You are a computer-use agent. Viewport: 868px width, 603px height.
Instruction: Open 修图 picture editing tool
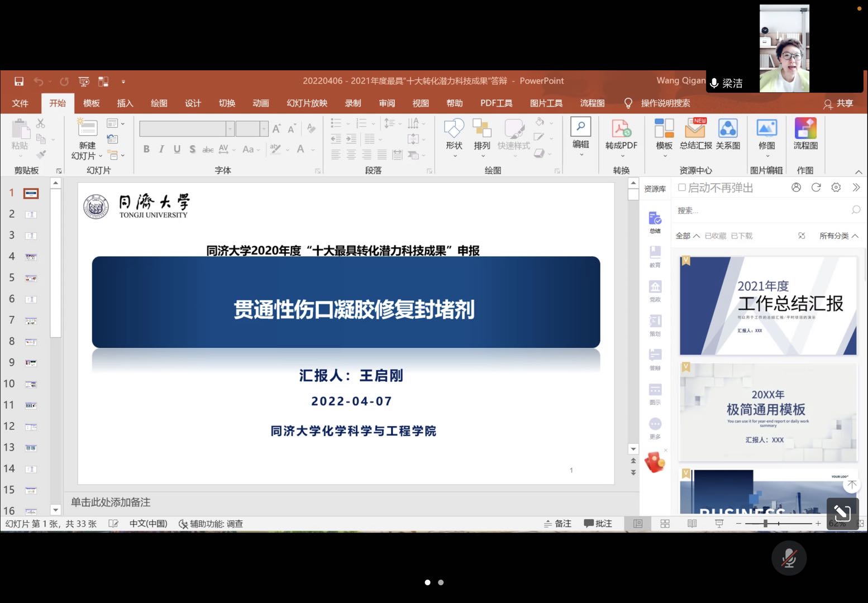(766, 137)
